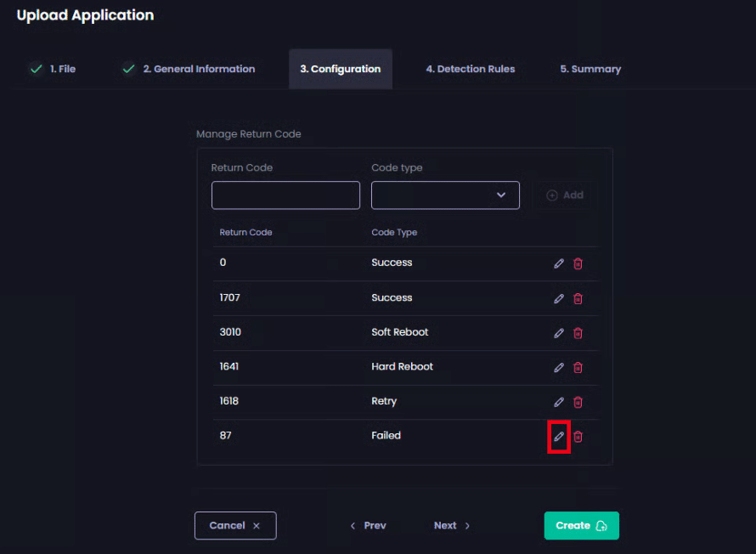
Task: Delete the 1641 Hard Reboot row
Action: point(578,367)
